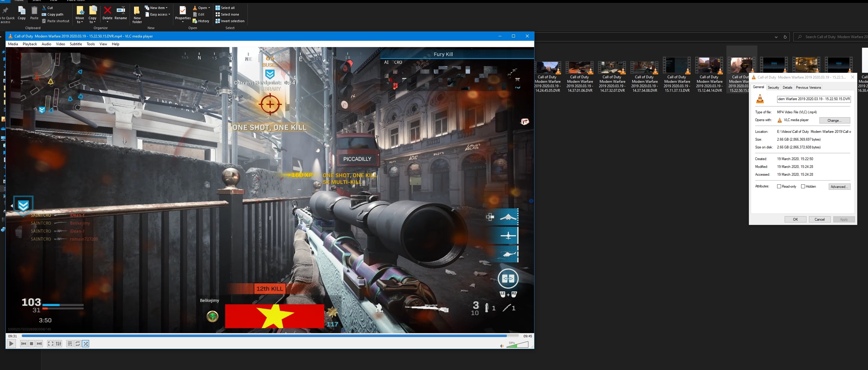Click the Change... button

(x=834, y=120)
